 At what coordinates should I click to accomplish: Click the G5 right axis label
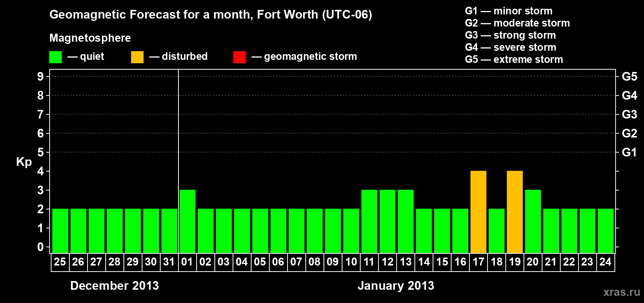tap(630, 77)
